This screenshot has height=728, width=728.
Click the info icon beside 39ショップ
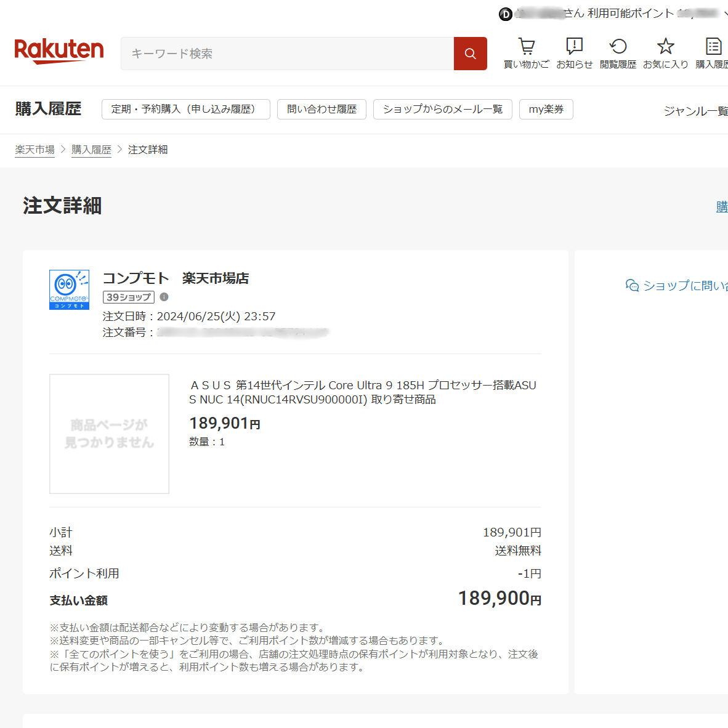[x=164, y=297]
